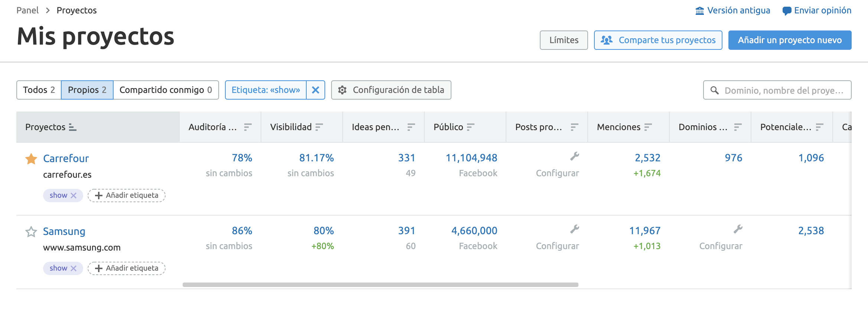
Task: Click the Versión antigua building icon
Action: coord(700,10)
